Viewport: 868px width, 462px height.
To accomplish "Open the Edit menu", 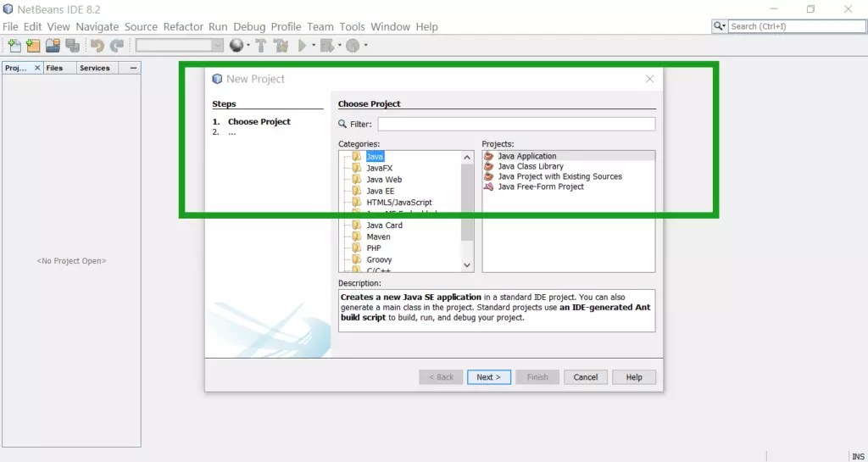I will tap(33, 26).
